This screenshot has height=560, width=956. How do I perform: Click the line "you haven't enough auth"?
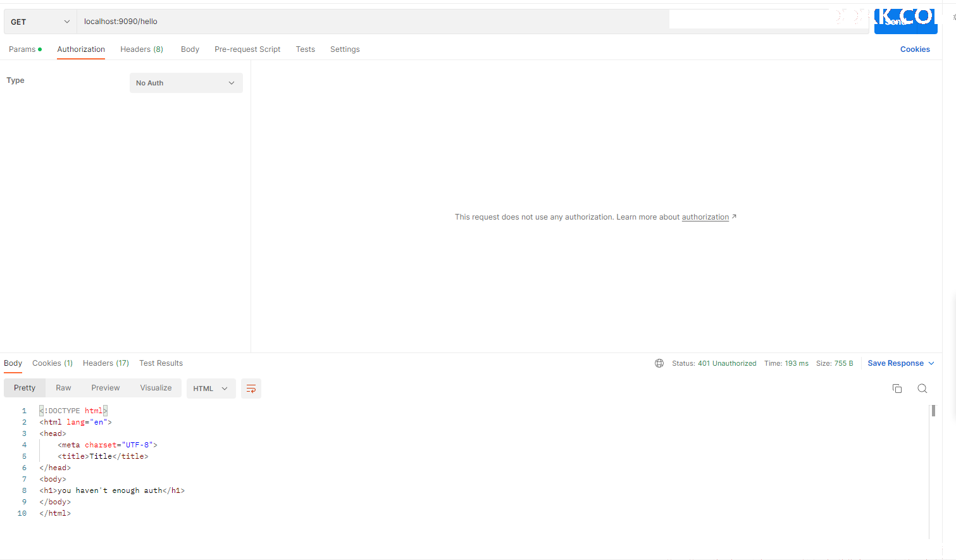click(112, 490)
